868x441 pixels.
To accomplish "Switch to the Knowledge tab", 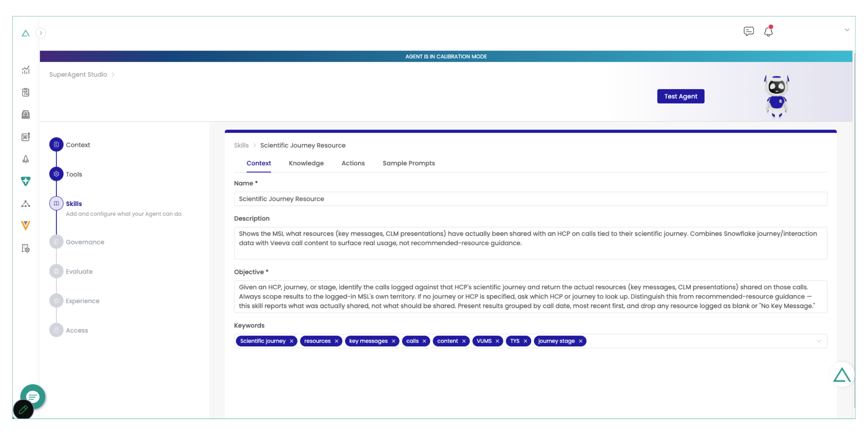I will point(306,163).
